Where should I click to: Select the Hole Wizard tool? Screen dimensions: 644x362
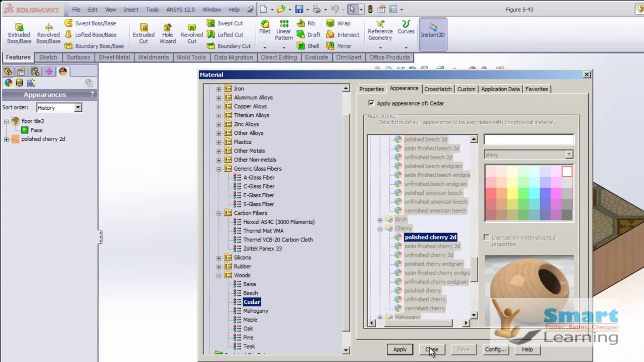(167, 27)
